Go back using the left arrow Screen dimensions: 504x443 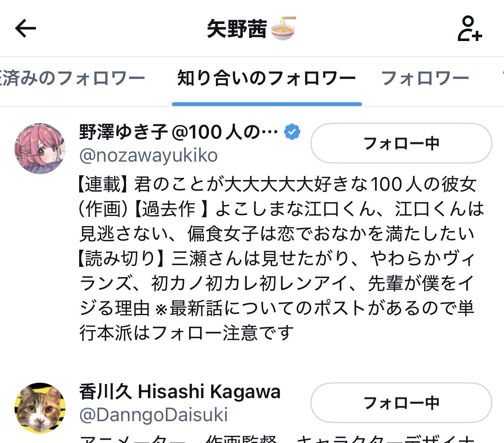point(25,28)
